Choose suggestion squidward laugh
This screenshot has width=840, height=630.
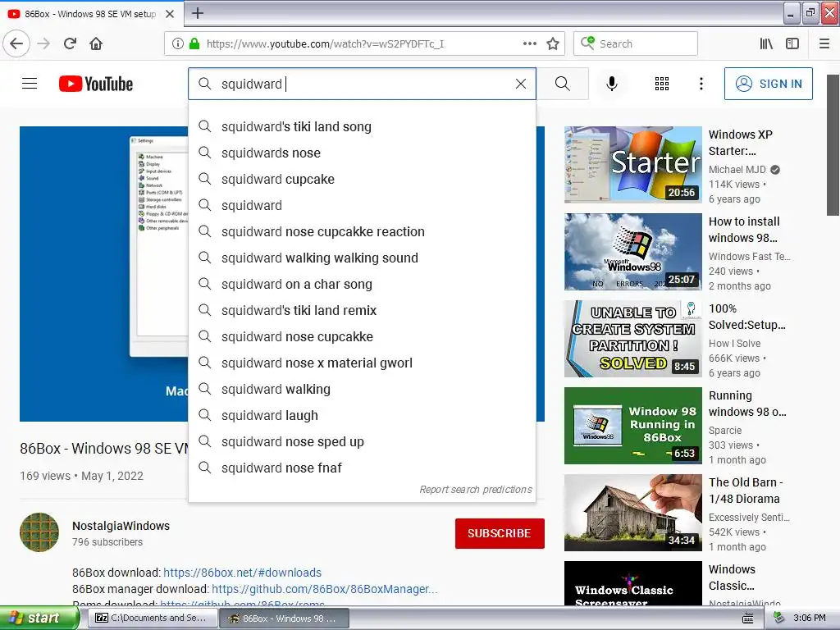pyautogui.click(x=362, y=415)
